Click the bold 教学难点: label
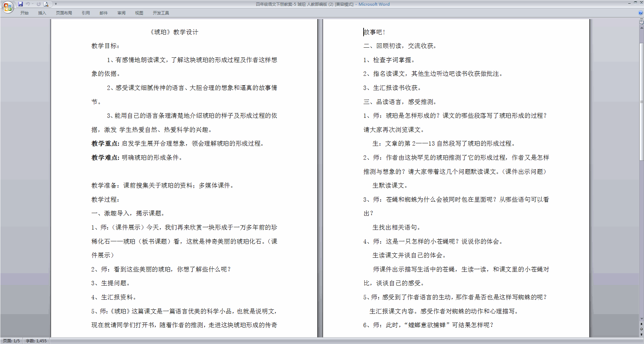644x344 pixels. [x=105, y=158]
